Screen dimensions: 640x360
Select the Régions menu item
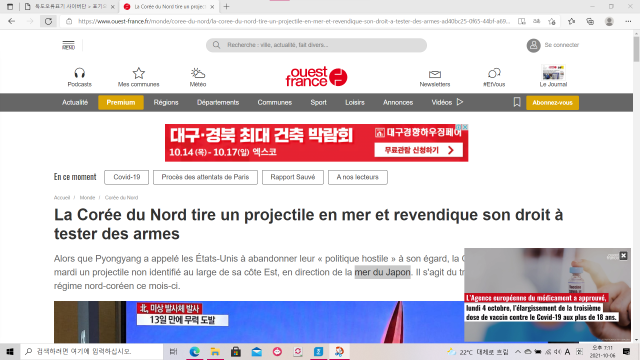166,102
